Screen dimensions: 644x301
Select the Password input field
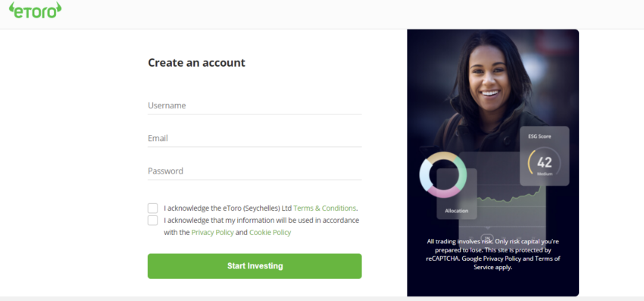point(255,171)
